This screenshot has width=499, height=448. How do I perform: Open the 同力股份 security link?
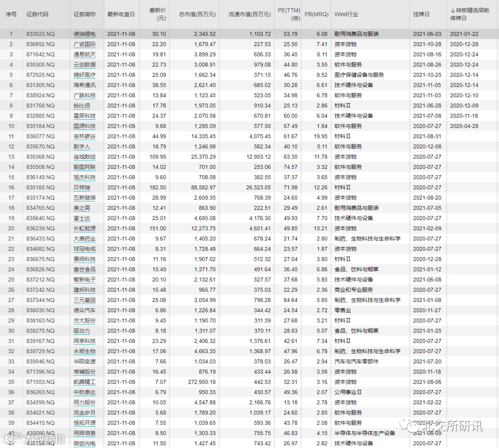coord(85,403)
